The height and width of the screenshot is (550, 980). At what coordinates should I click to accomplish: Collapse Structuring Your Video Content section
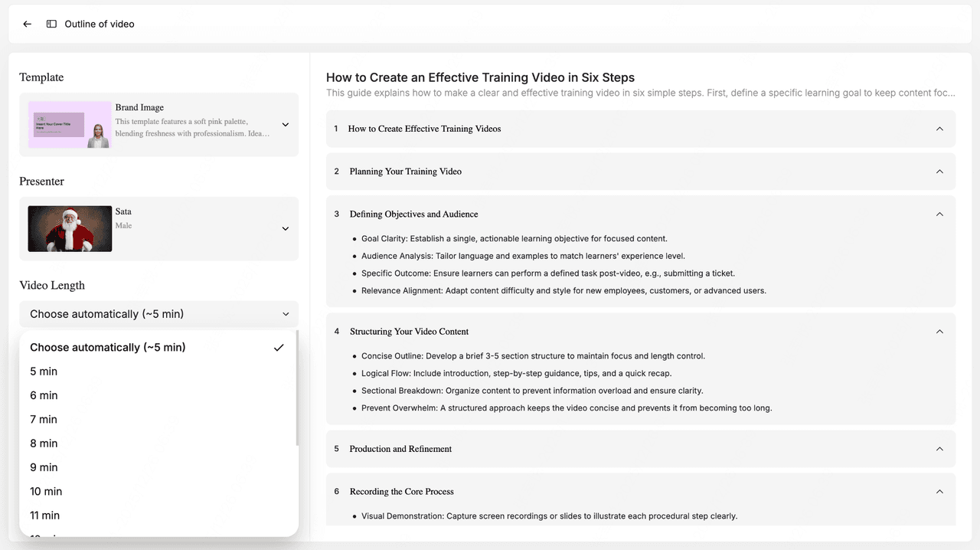pos(939,332)
